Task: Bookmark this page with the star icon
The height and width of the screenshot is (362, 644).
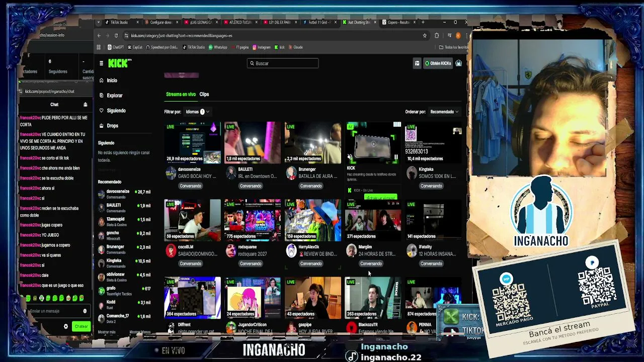Action: point(425,36)
